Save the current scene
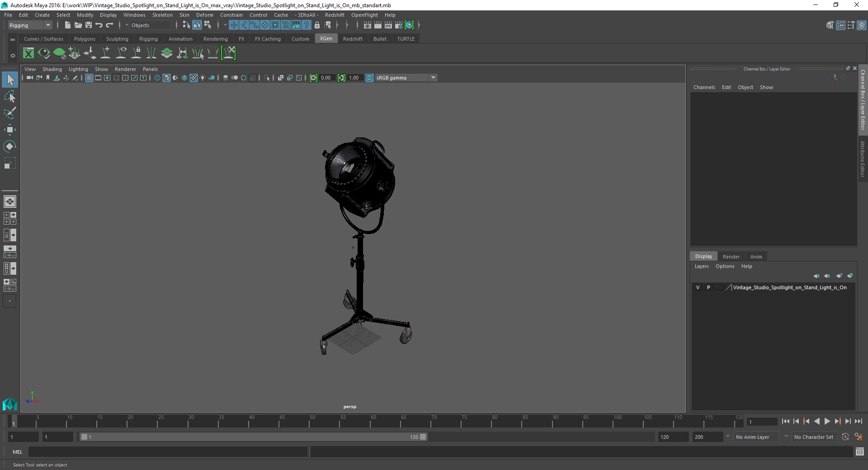This screenshot has height=470, width=868. tap(89, 25)
